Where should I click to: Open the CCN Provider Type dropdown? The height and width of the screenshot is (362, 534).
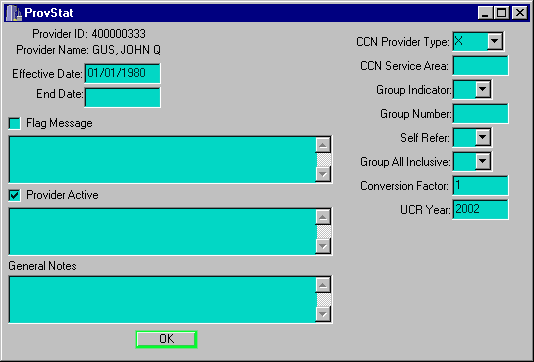[495, 41]
